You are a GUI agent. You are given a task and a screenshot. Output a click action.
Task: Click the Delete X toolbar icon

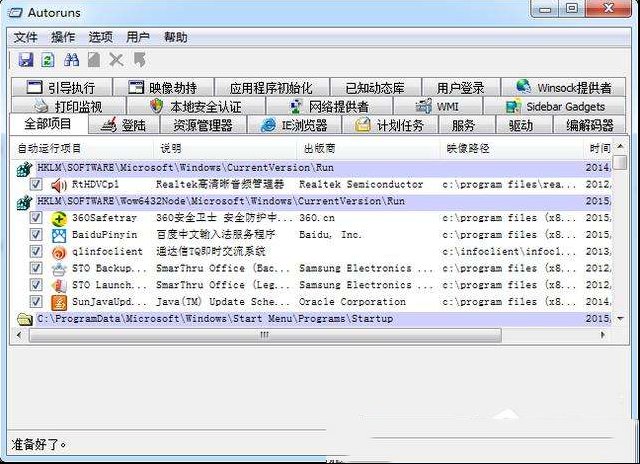point(116,60)
